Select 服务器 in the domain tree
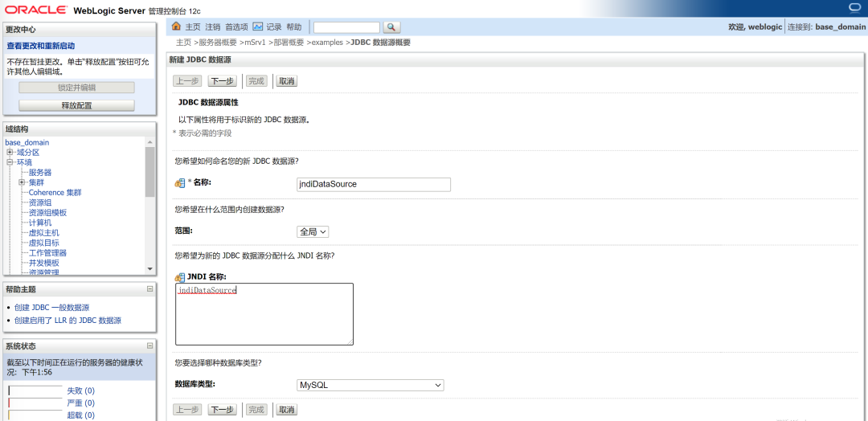 click(40, 173)
